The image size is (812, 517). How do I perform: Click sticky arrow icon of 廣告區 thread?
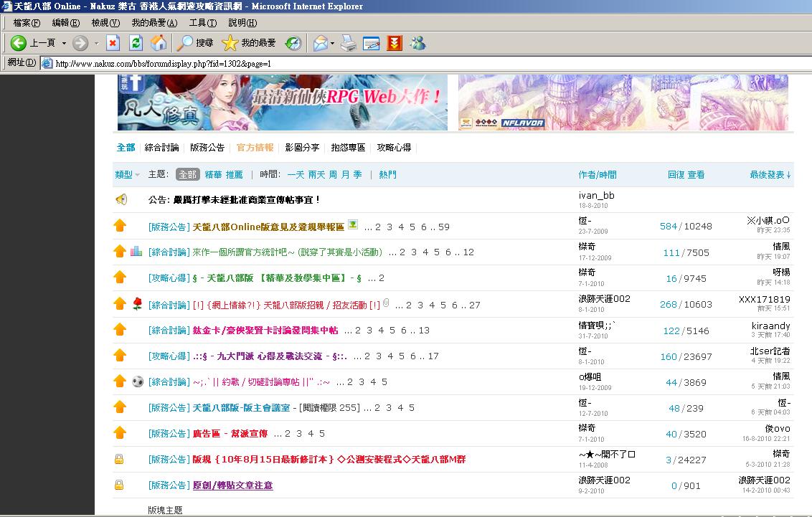(120, 432)
